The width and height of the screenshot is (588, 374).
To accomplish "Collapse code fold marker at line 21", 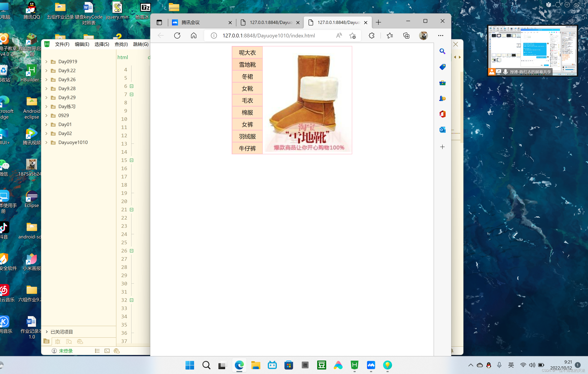I will click(132, 210).
